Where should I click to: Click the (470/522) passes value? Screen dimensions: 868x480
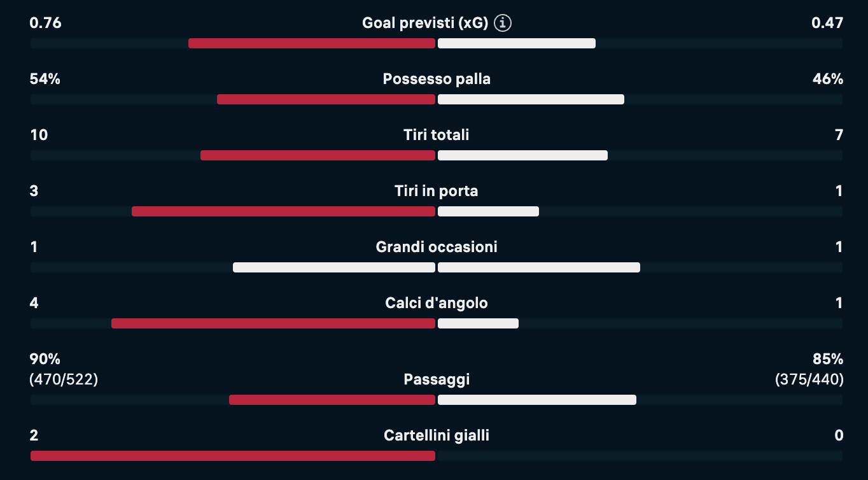click(64, 380)
